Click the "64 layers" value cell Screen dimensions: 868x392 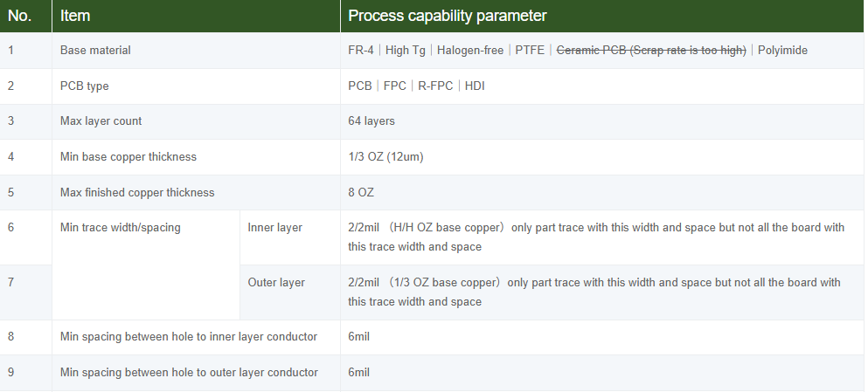372,121
